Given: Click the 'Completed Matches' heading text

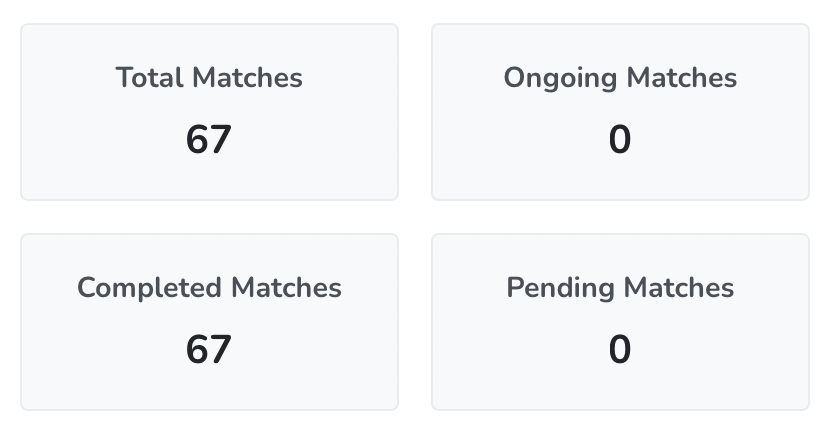Looking at the screenshot, I should coord(209,288).
